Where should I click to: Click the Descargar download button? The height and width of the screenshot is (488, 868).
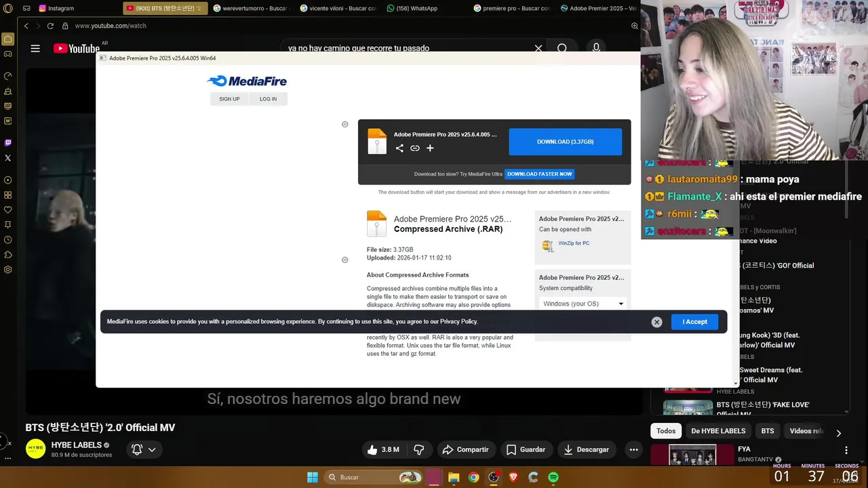click(x=587, y=449)
